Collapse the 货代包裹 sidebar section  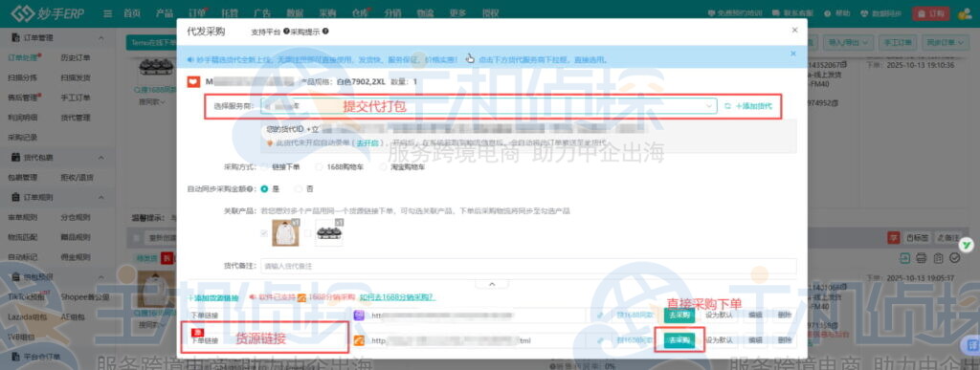coord(101,157)
